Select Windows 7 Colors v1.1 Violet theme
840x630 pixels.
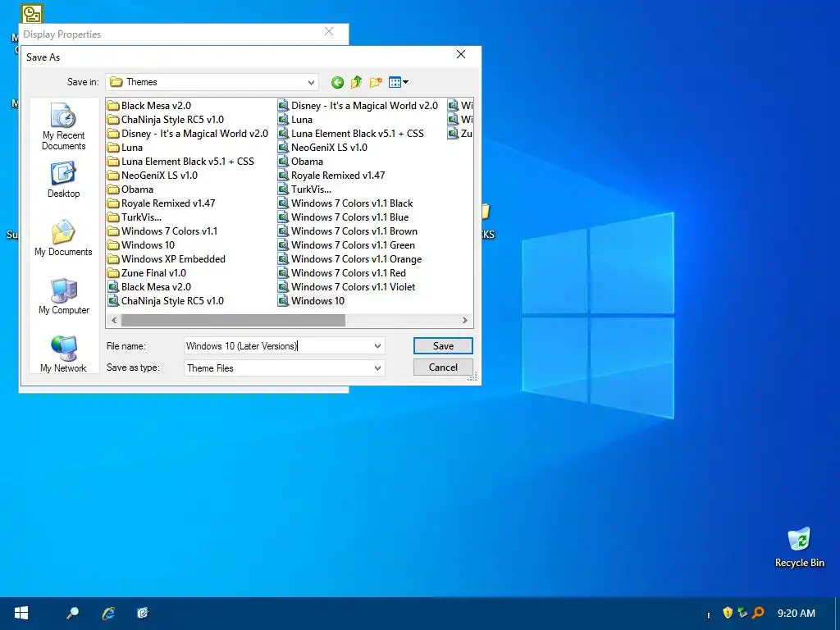(347, 286)
